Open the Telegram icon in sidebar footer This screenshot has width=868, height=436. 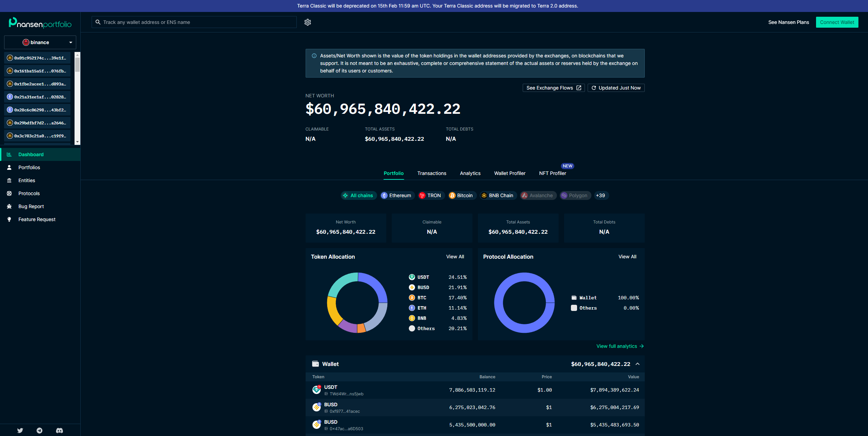pyautogui.click(x=40, y=431)
